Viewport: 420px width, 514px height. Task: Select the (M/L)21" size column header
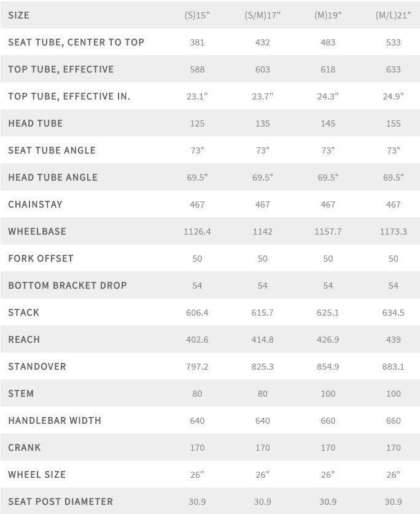pyautogui.click(x=393, y=15)
